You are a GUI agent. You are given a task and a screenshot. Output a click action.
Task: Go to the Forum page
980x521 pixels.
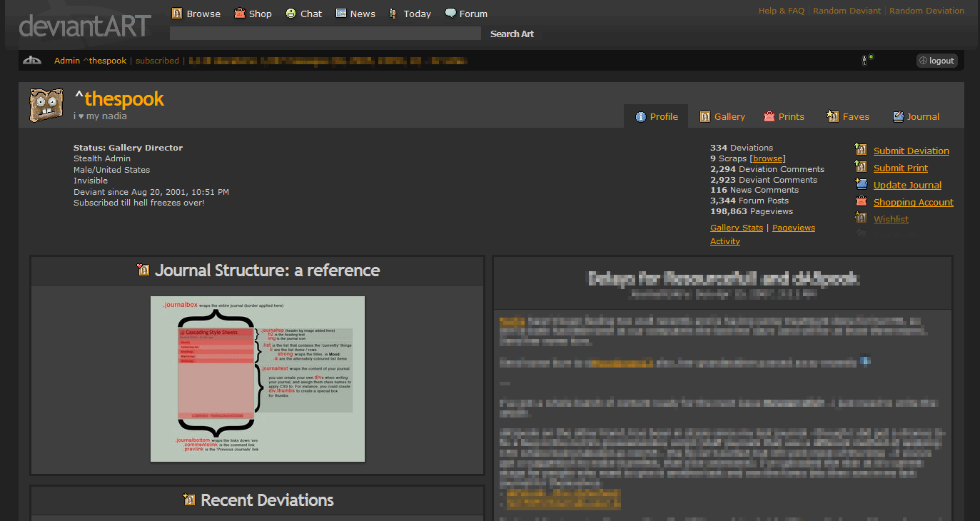tap(466, 14)
